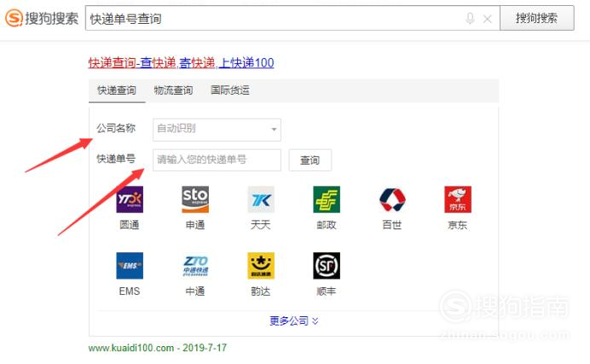Screen dimensions: 590x364
Task: Select the 中通 ZTO courier icon
Action: tap(195, 265)
